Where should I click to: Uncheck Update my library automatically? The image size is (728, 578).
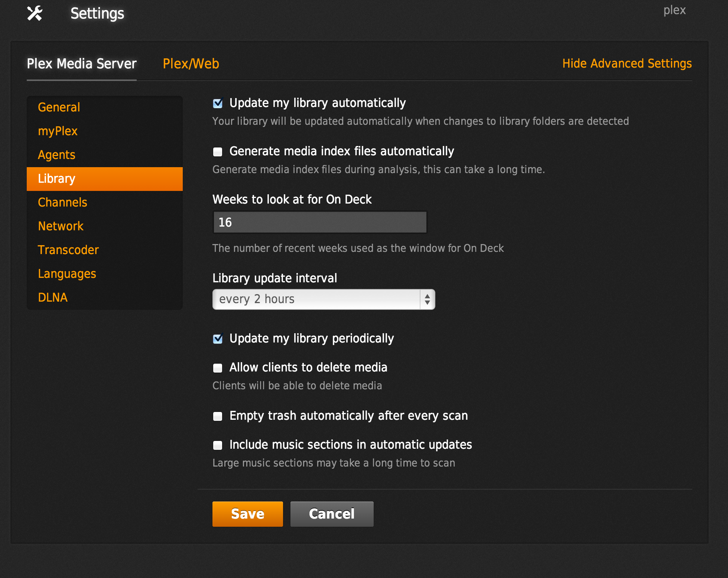tap(218, 103)
